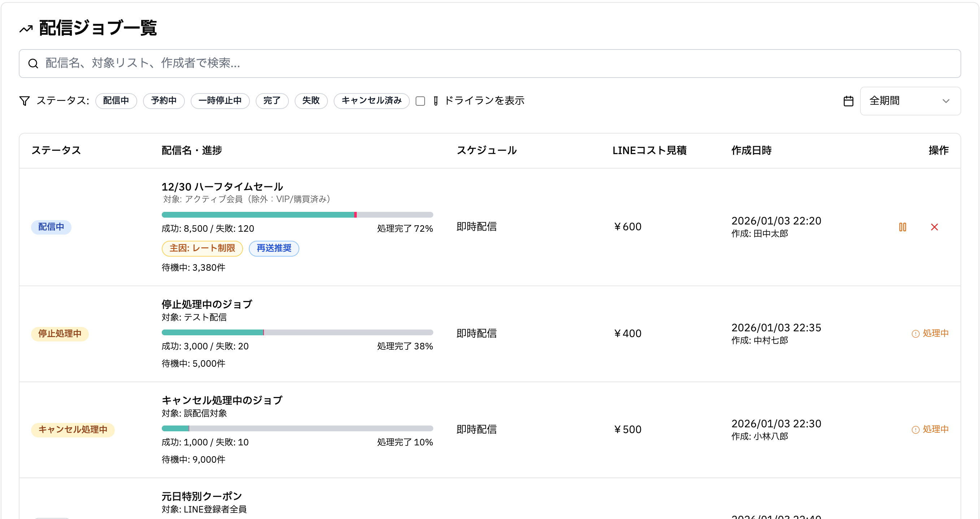
Task: Click the filter funnel icon
Action: [24, 101]
